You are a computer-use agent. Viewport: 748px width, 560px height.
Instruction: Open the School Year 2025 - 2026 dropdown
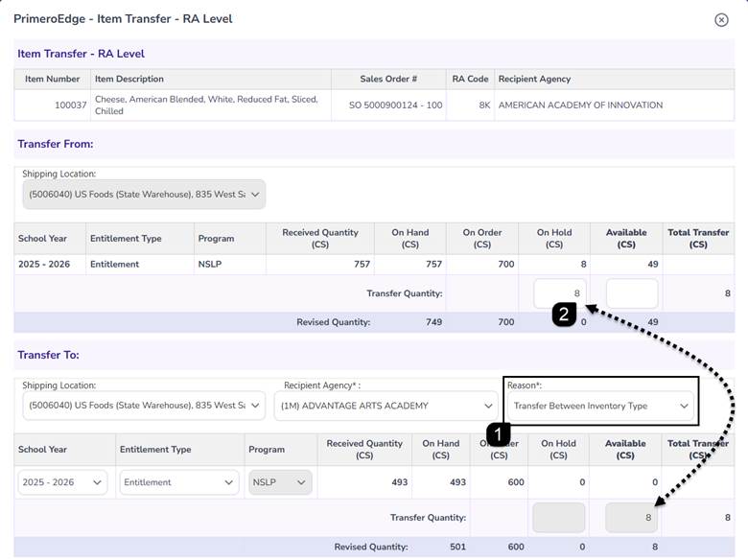pyautogui.click(x=62, y=482)
